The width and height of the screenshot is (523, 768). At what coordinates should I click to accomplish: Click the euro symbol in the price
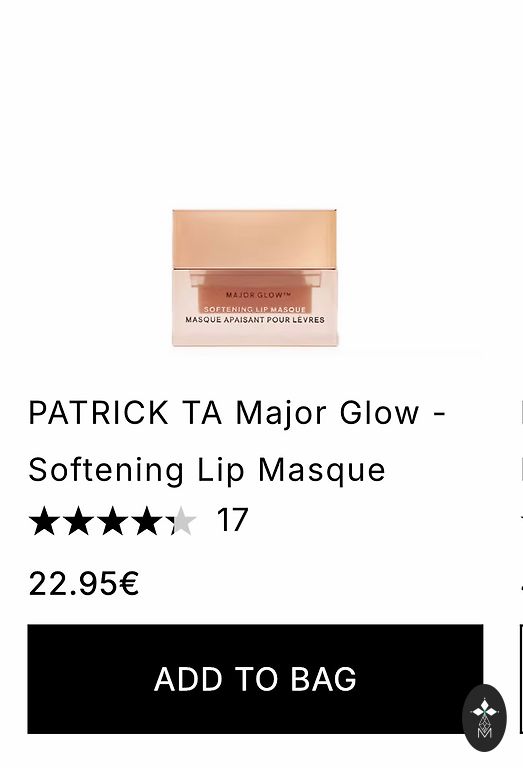129,584
